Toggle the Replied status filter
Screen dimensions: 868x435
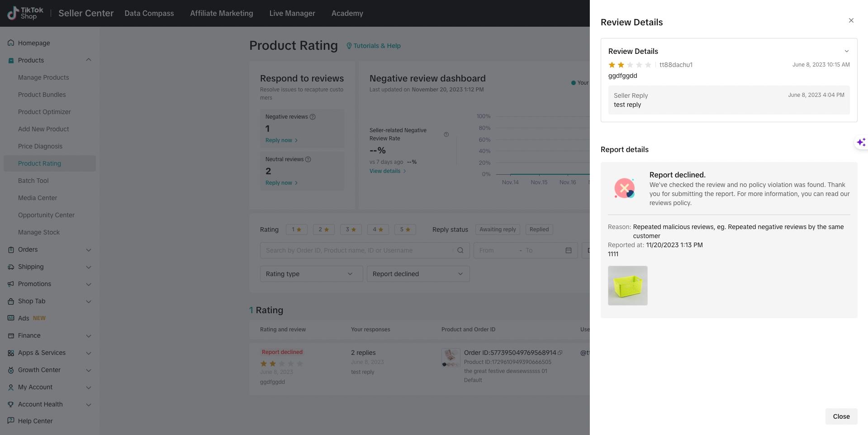pyautogui.click(x=539, y=229)
